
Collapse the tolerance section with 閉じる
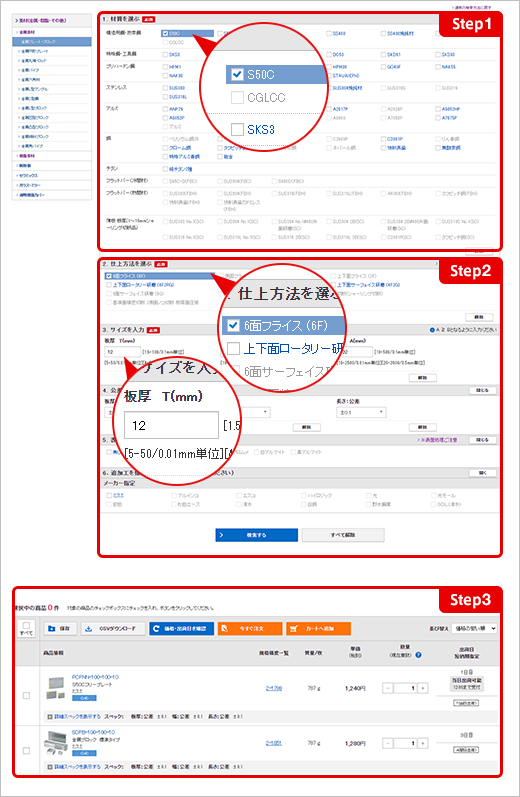point(482,390)
